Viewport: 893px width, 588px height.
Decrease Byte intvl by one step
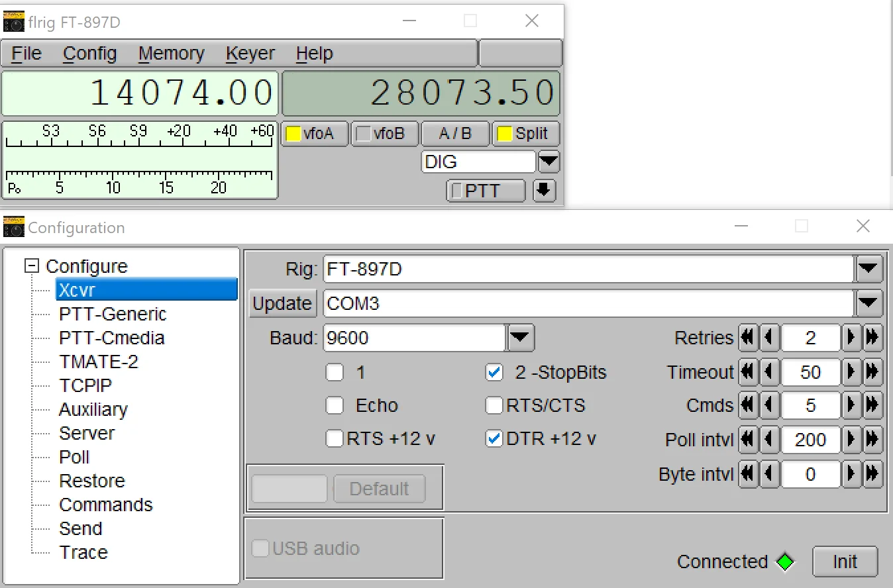768,474
